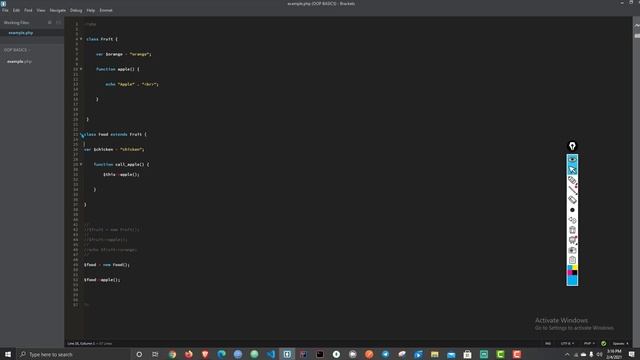Click the Live Preview lightning icon at right edge
This screenshot has height=360, width=640.
click(x=636, y=25)
